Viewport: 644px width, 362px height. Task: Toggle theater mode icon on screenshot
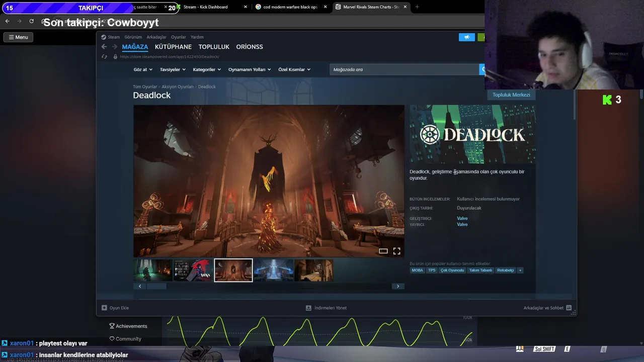click(383, 251)
